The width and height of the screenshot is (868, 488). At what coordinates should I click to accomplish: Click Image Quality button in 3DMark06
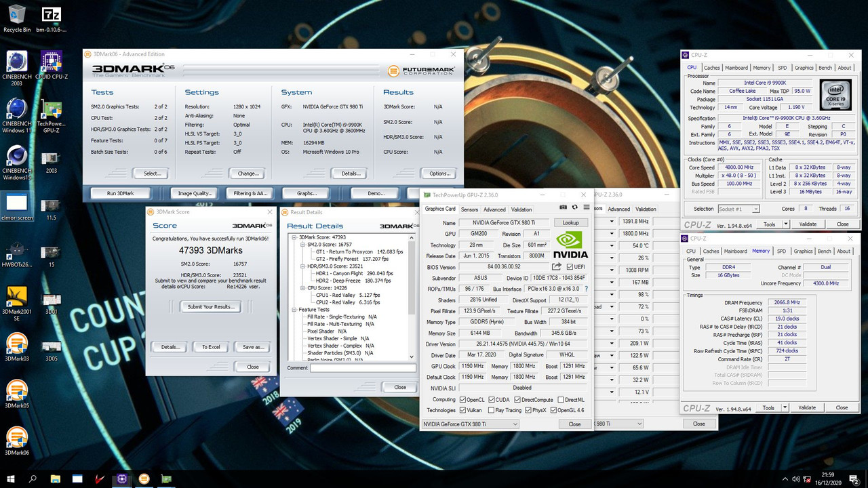(x=195, y=193)
